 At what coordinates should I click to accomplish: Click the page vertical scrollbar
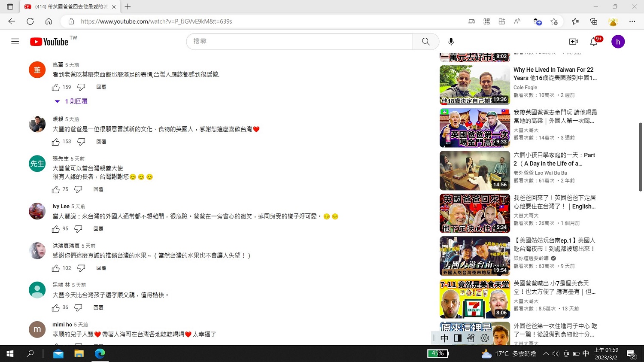(x=640, y=157)
